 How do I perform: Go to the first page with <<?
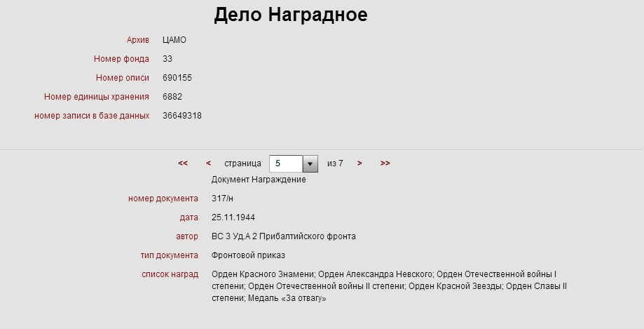(183, 163)
